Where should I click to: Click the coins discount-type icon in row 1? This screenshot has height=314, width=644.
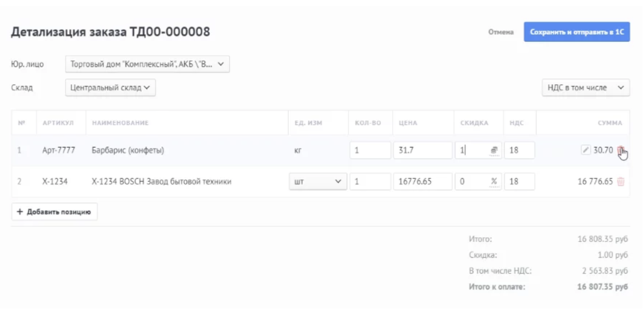coord(494,150)
